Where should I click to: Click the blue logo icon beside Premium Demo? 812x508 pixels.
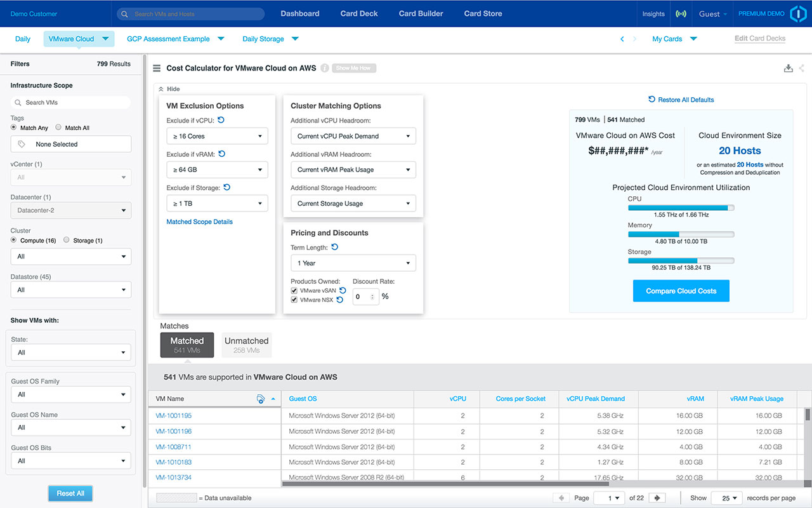[x=797, y=13]
